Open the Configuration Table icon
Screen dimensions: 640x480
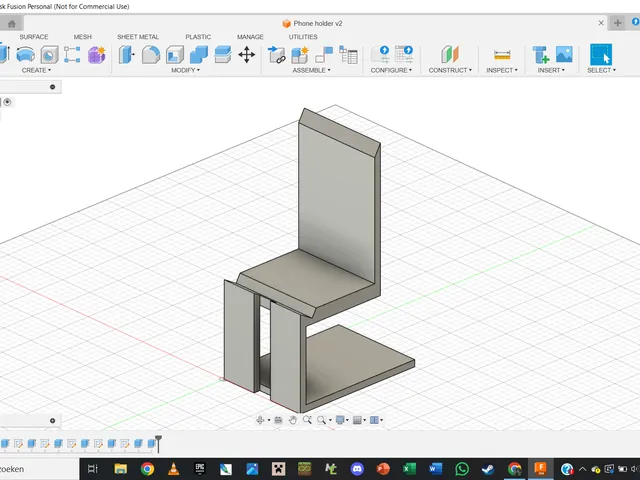pyautogui.click(x=404, y=55)
